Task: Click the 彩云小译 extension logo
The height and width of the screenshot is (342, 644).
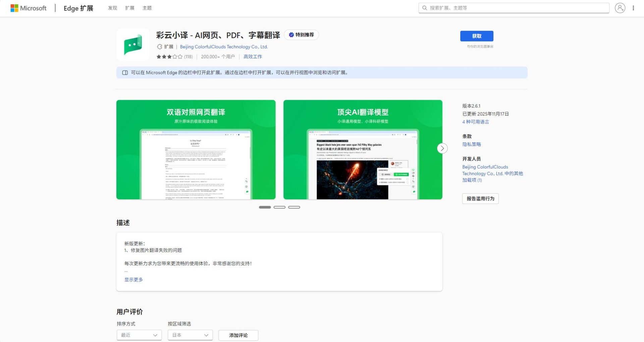Action: tap(133, 44)
